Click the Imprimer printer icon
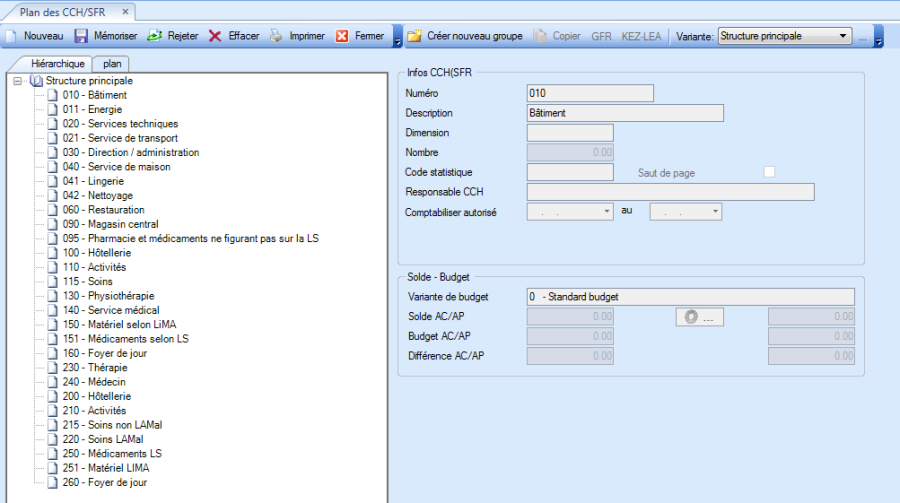900x503 pixels. point(276,36)
